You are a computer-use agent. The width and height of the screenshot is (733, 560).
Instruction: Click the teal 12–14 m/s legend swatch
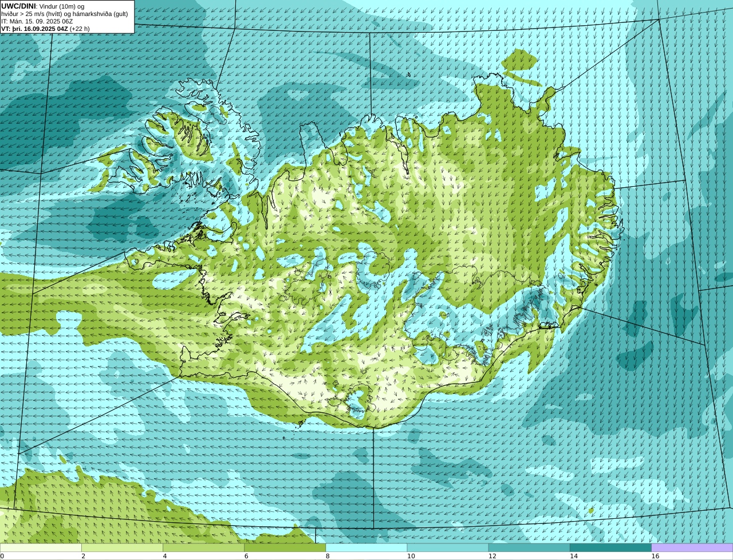pos(529,547)
